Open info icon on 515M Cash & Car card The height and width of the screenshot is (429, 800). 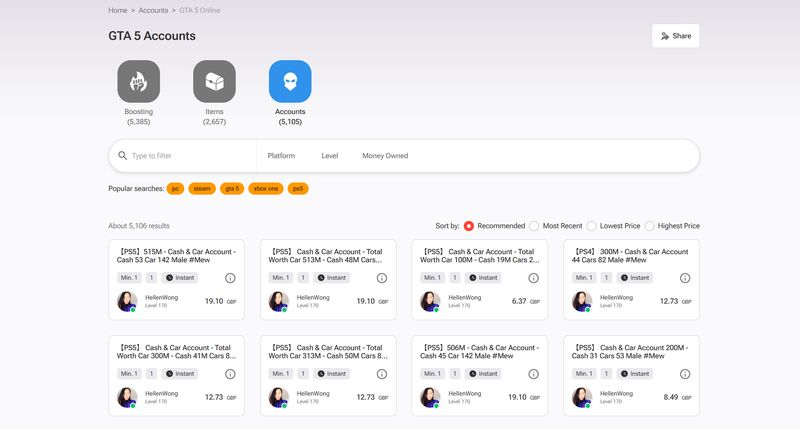click(x=230, y=278)
